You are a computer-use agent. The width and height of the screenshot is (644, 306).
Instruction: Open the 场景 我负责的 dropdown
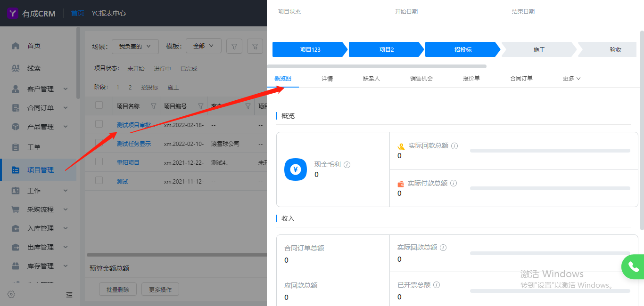pos(135,46)
